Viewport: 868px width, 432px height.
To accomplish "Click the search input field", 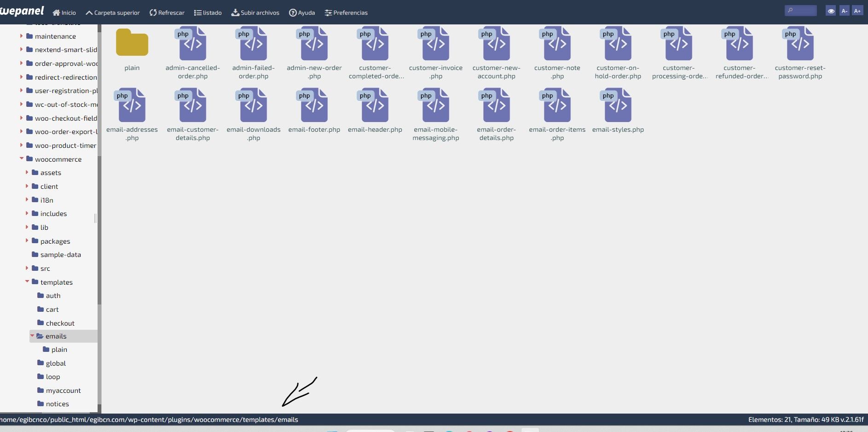I will (801, 11).
